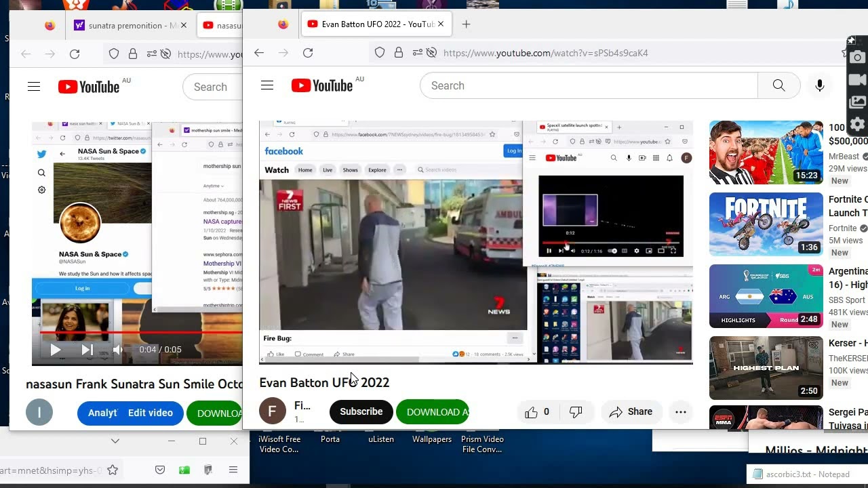Click the "Evan Batton UFO 2022" title text
The height and width of the screenshot is (488, 868).
coord(324,383)
